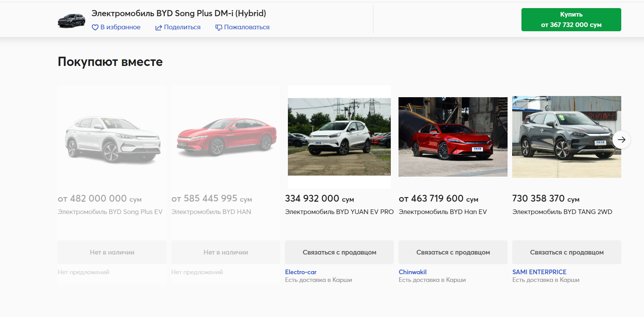Image resolution: width=644 pixels, height=317 pixels.
Task: Open BYD Song Plus DM-i header thumbnail
Action: point(71,20)
